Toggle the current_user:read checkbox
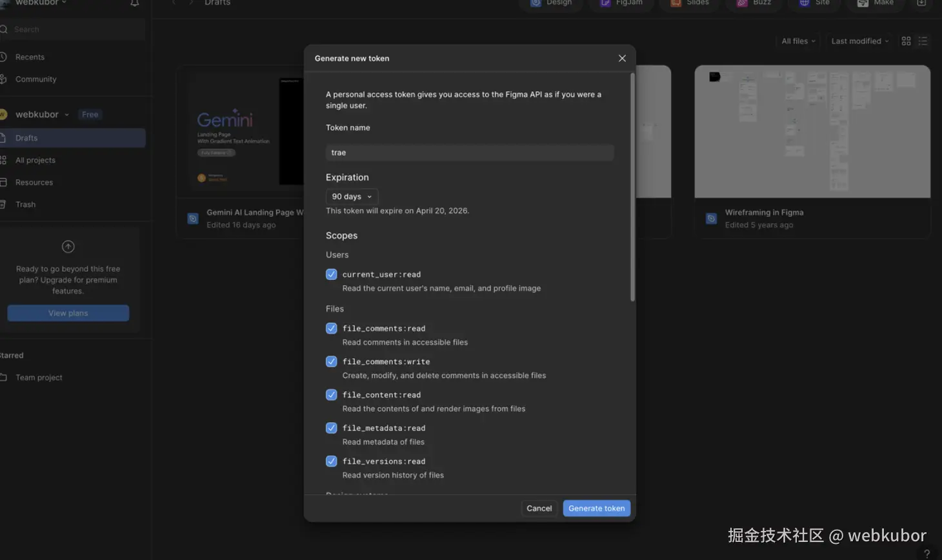942x560 pixels. (332, 274)
